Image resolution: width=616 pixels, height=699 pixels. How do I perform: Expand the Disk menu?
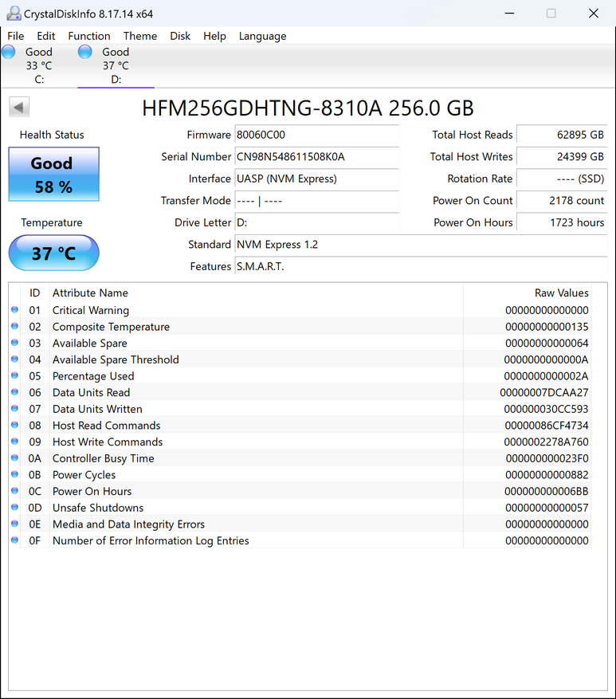click(x=180, y=36)
